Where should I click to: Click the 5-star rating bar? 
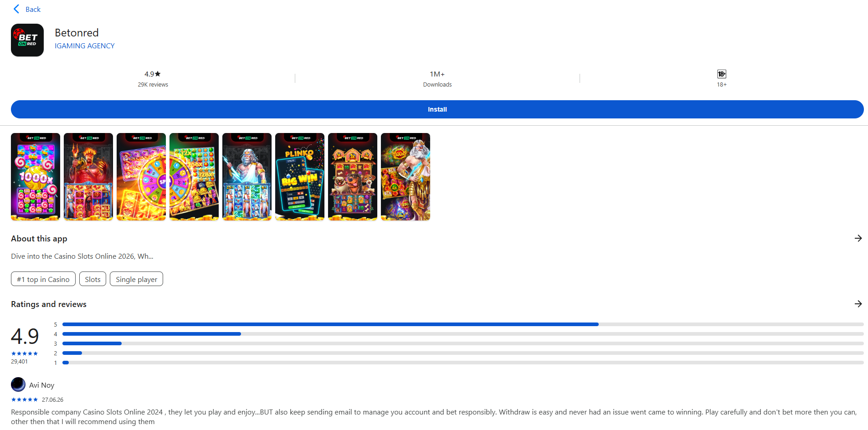click(x=463, y=324)
